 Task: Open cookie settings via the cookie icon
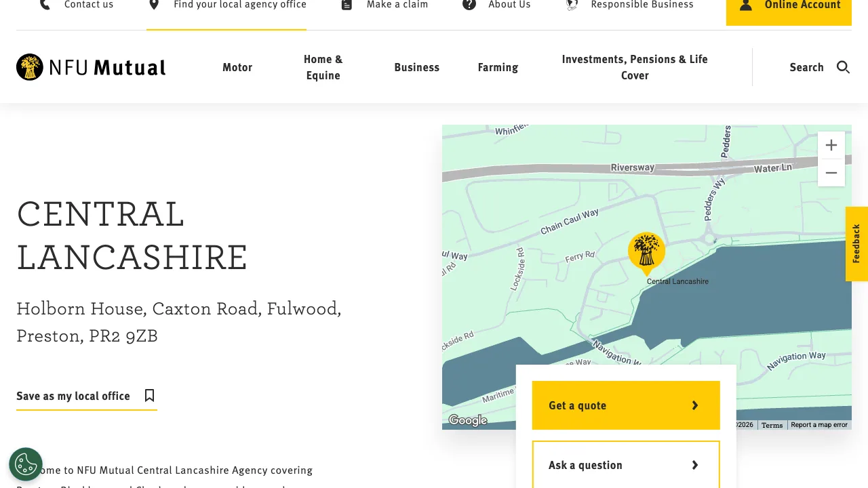[x=25, y=464]
